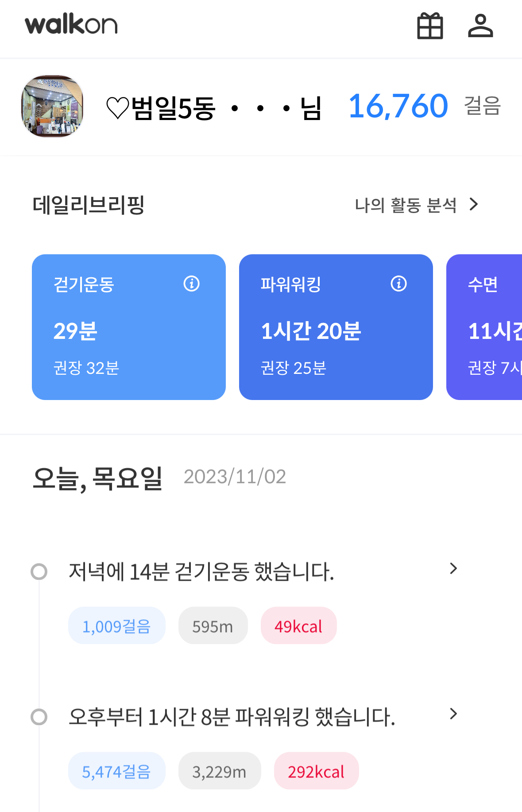Screen dimensions: 522x812
Task: Tap the 1,009걸음 step badge
Action: (116, 626)
